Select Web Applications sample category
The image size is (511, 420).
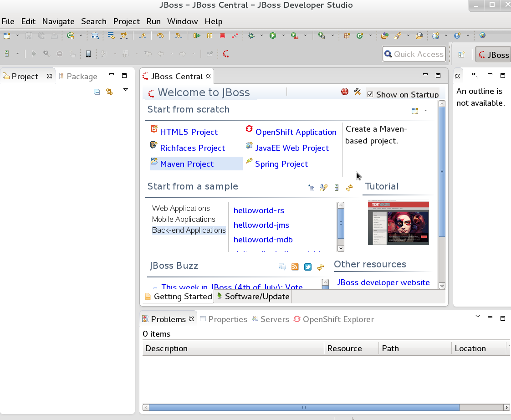[181, 208]
